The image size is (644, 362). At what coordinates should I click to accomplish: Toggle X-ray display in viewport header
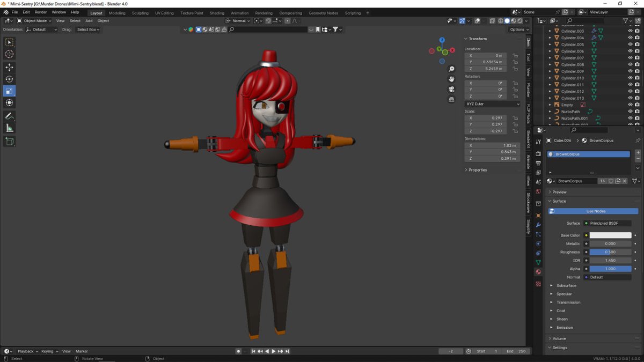click(x=492, y=21)
